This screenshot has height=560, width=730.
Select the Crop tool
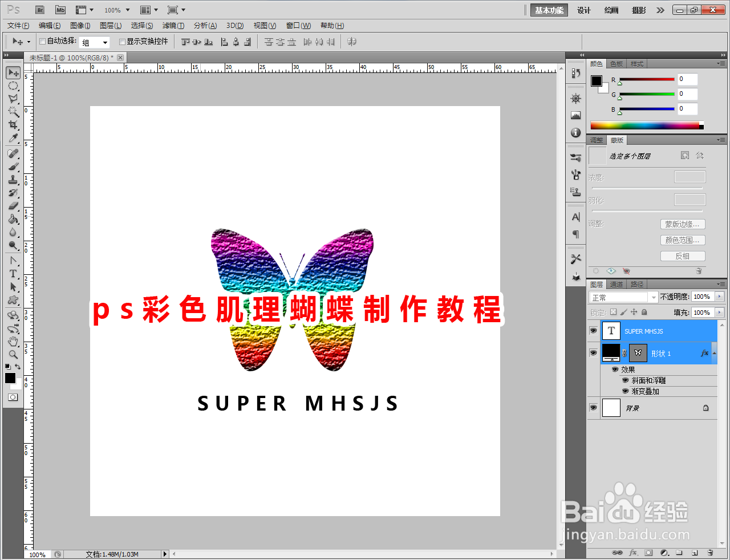(13, 125)
